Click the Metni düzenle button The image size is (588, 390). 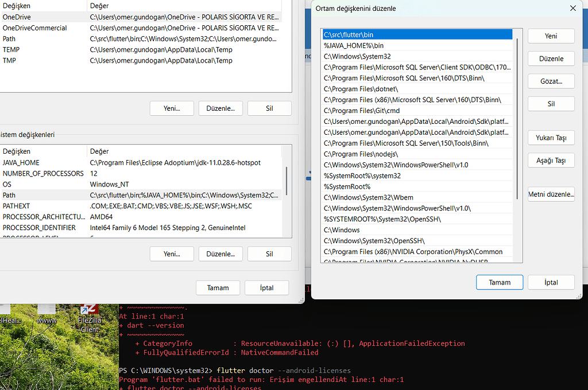550,194
